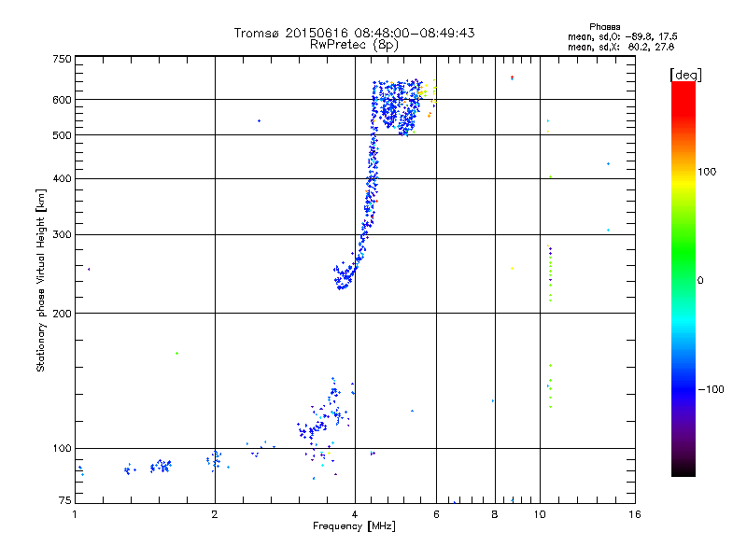Click the purple point near the left edge at 250 km
Image resolution: width=747 pixels, height=560 pixels.
point(89,270)
